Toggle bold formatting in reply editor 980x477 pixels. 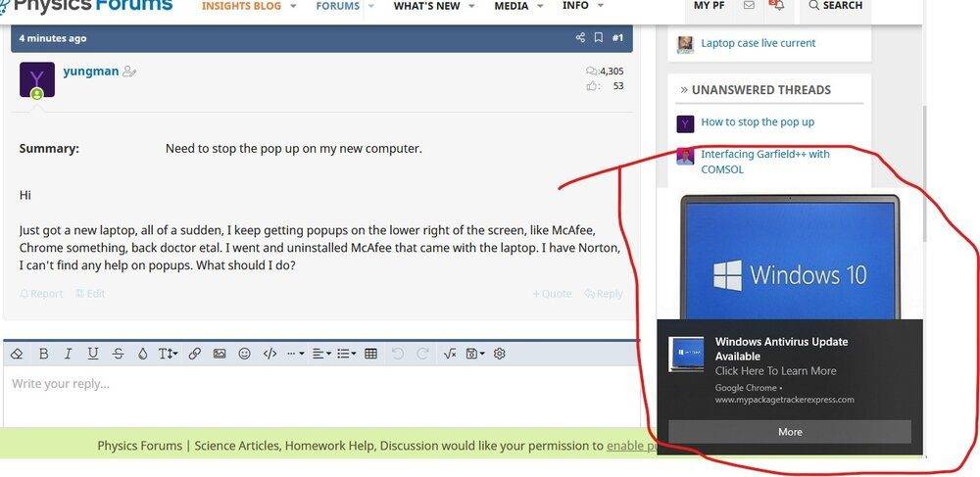[x=44, y=354]
